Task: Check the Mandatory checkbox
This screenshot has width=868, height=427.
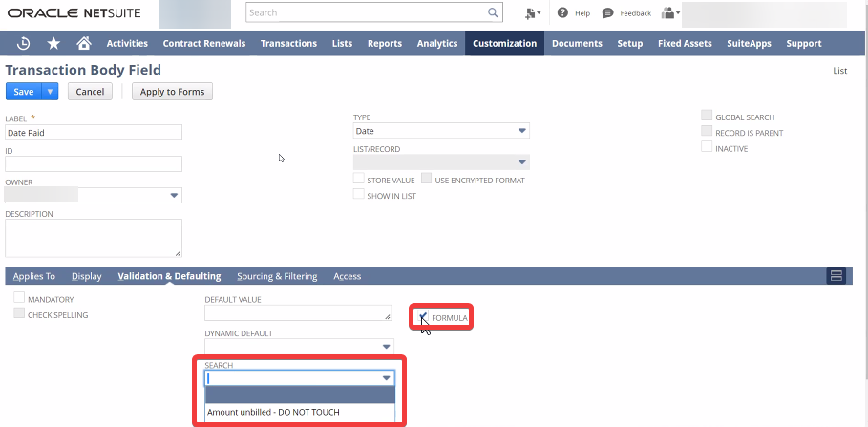Action: pyautogui.click(x=19, y=297)
